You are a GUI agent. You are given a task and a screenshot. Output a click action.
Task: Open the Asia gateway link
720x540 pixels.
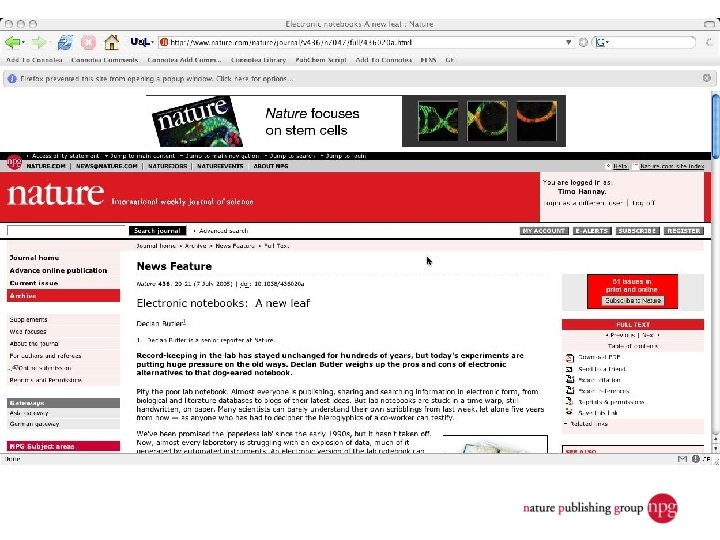28,413
